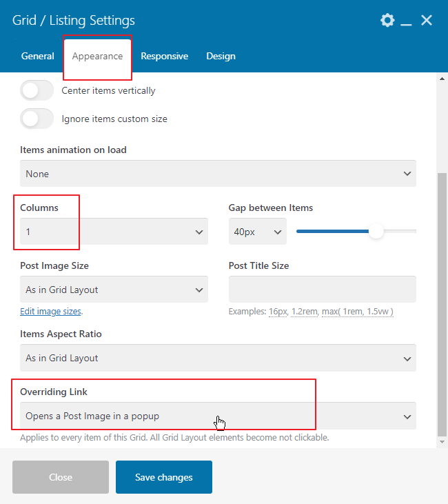The image size is (448, 504).
Task: Open the Overriding Link dropdown
Action: [x=218, y=416]
